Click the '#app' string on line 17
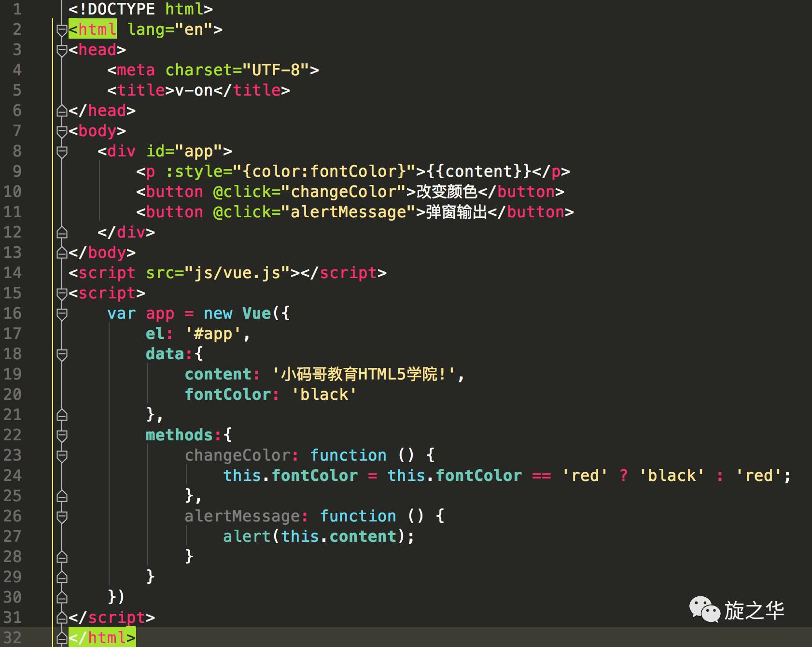 coord(213,334)
